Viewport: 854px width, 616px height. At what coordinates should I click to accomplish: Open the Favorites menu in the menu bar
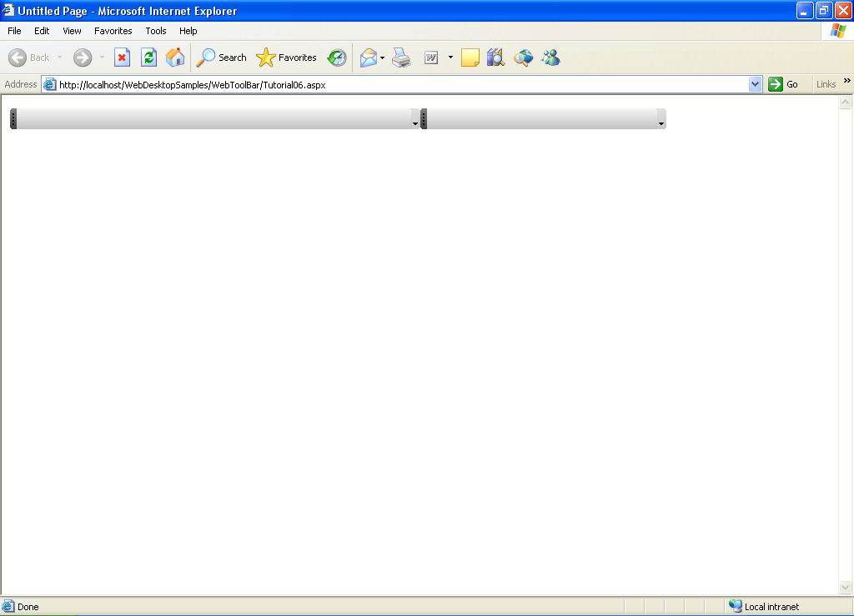(113, 31)
